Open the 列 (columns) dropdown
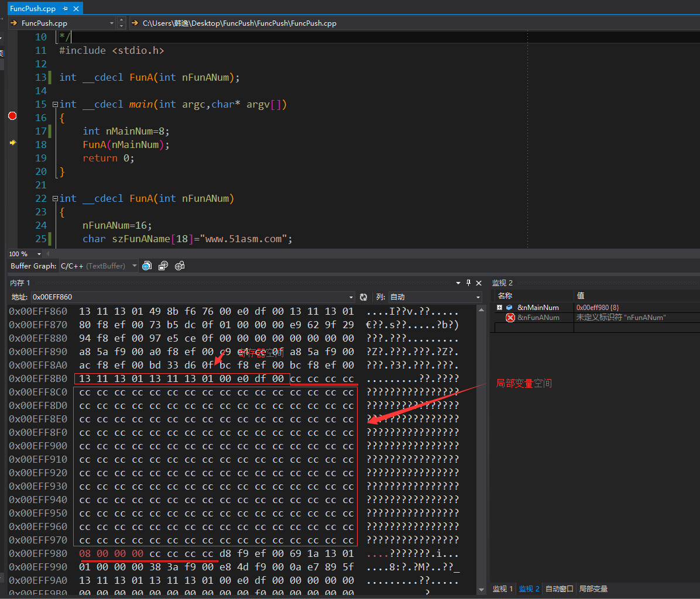This screenshot has height=599, width=700. click(x=478, y=297)
